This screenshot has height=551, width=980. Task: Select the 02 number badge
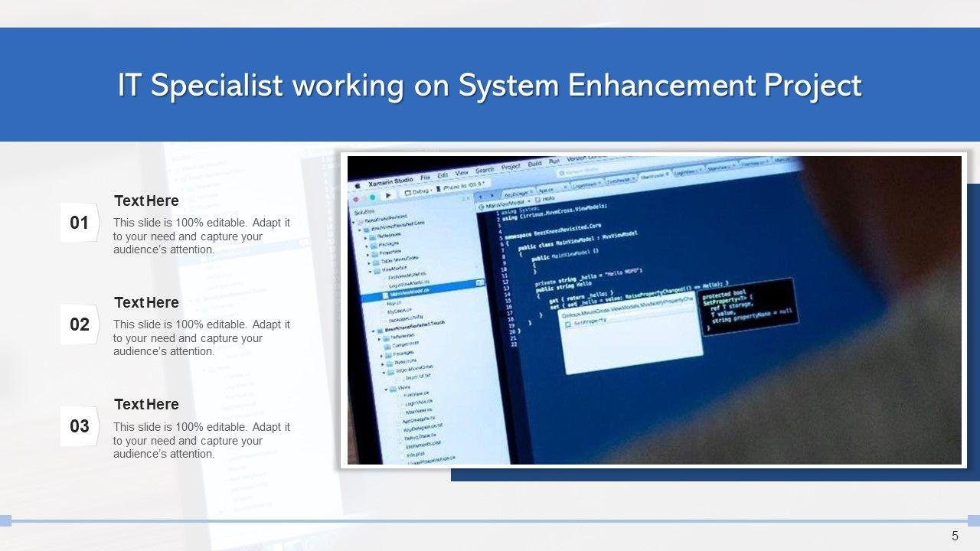click(x=80, y=324)
